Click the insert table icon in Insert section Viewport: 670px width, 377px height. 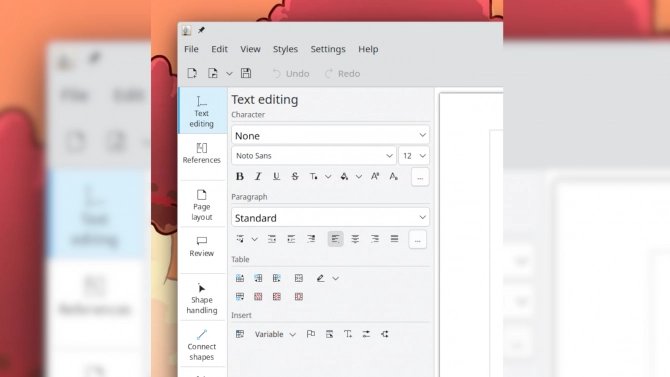pos(240,334)
